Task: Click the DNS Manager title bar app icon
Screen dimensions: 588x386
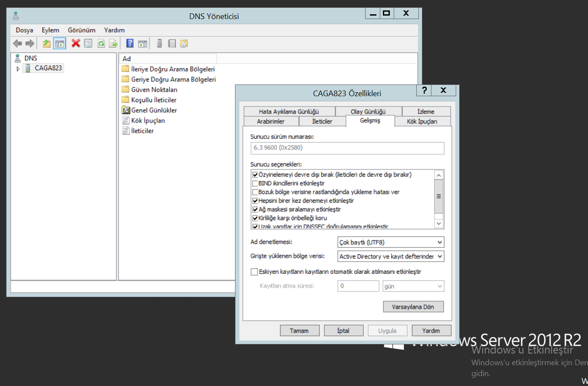Action: 16,16
